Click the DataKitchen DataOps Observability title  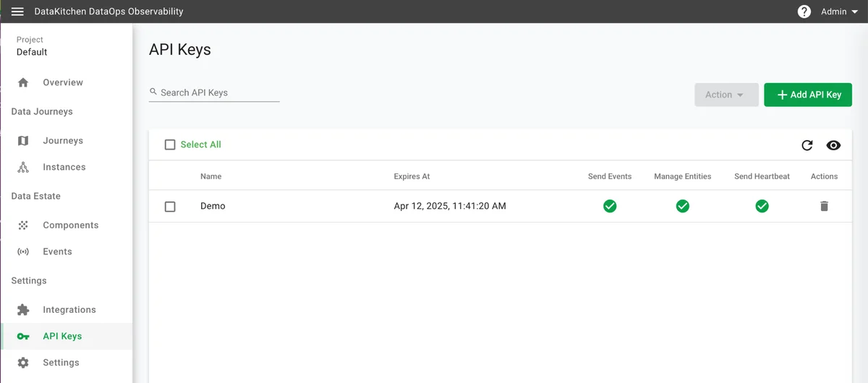coord(109,12)
